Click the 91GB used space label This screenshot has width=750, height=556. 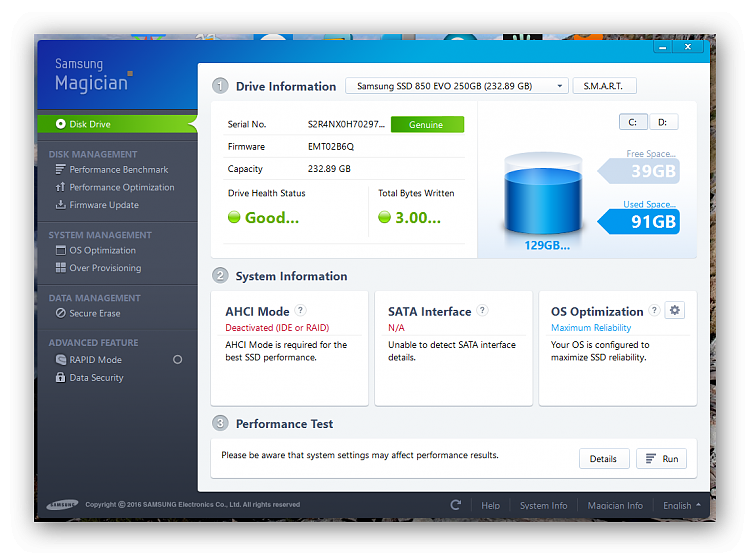point(639,222)
